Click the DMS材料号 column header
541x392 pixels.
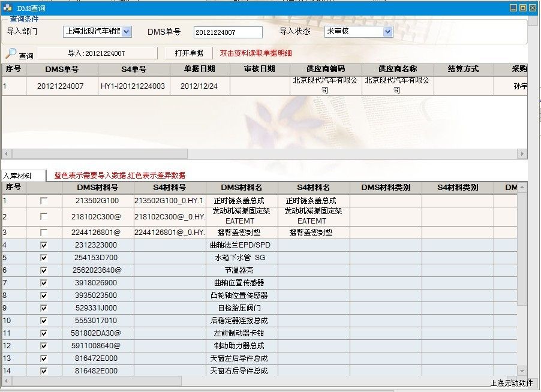pos(97,188)
